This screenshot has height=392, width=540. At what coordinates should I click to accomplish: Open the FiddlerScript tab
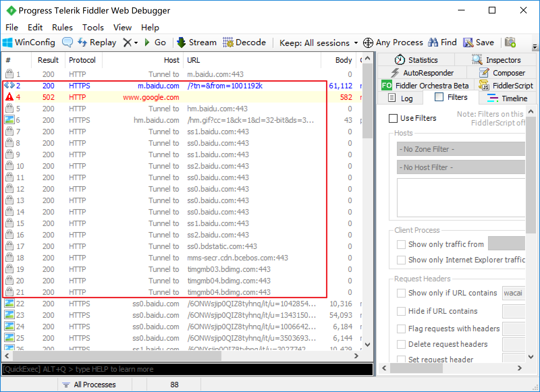coord(506,86)
